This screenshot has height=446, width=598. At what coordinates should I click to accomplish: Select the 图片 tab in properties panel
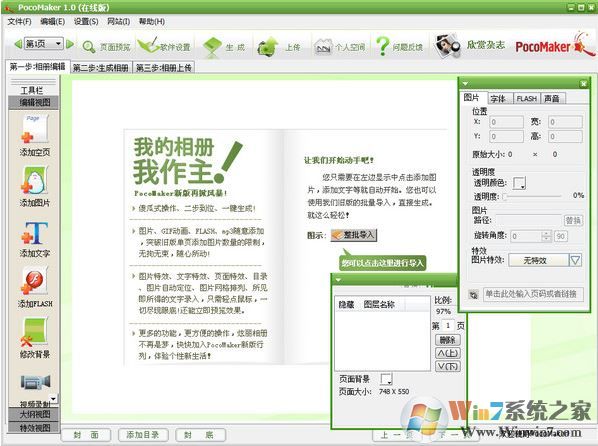coord(473,98)
